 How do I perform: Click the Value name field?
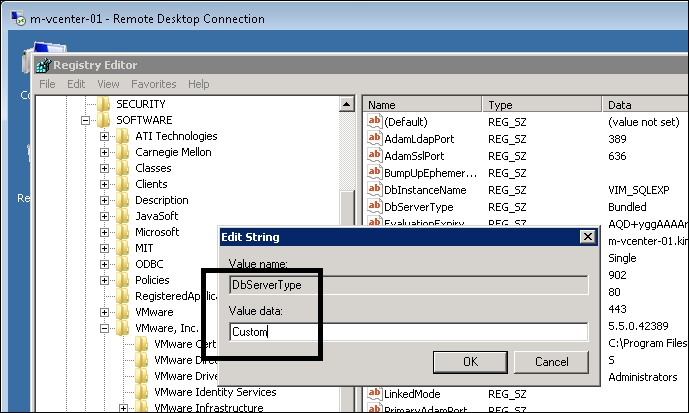pyautogui.click(x=409, y=285)
